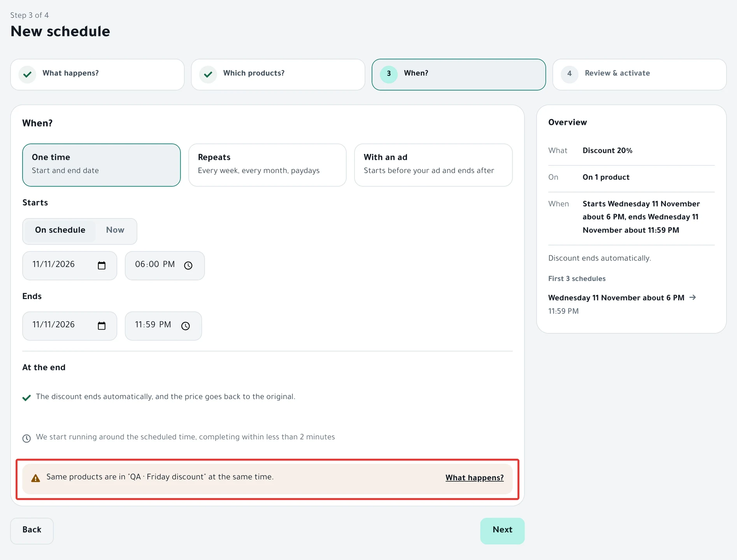Open the end time clock picker icon
This screenshot has width=737, height=560.
(186, 326)
